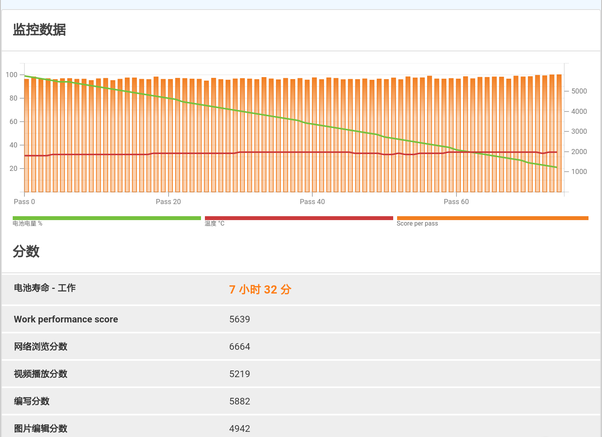Click the 7 小时 32 分 battery life value
Viewport: 602px width, 437px height.
pyautogui.click(x=260, y=289)
